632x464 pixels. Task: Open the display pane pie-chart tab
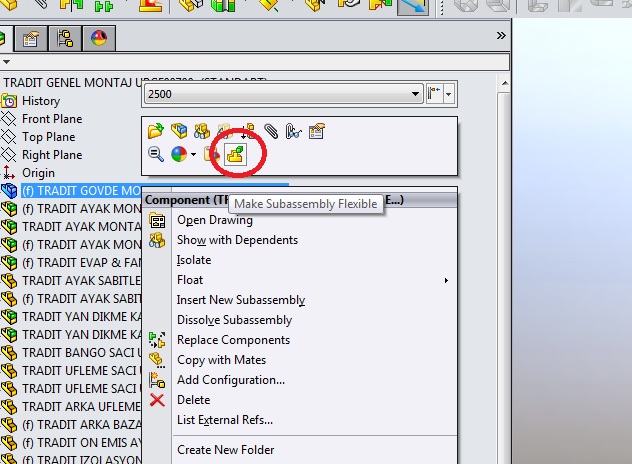pyautogui.click(x=98, y=39)
